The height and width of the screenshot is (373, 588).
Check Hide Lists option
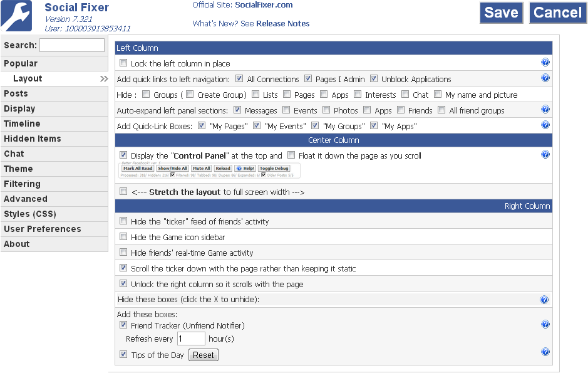click(x=255, y=94)
